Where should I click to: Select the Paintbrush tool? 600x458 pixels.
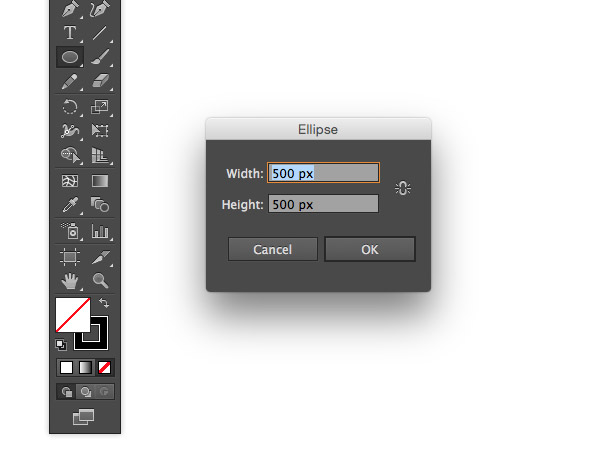[99, 58]
